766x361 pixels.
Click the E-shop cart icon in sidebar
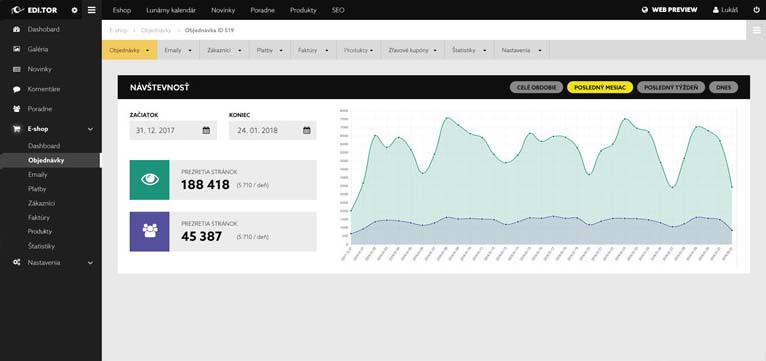(17, 129)
